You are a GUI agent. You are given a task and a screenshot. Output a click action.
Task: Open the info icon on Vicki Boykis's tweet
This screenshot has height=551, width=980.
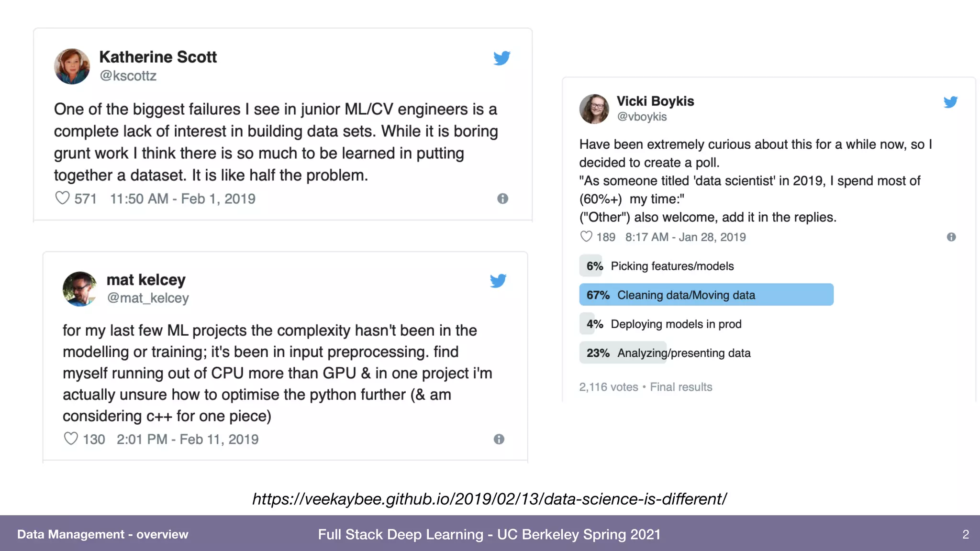point(951,237)
